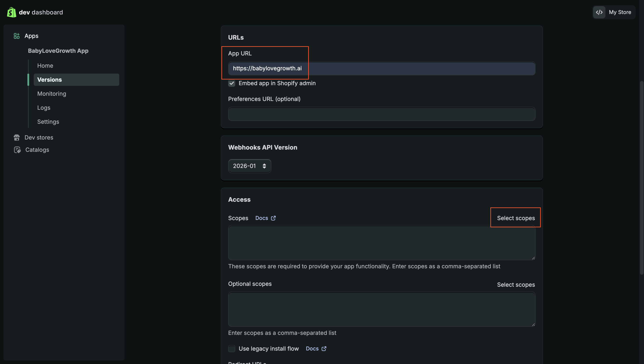Click external link icon beside Scopes Docs
644x364 pixels.
(273, 218)
